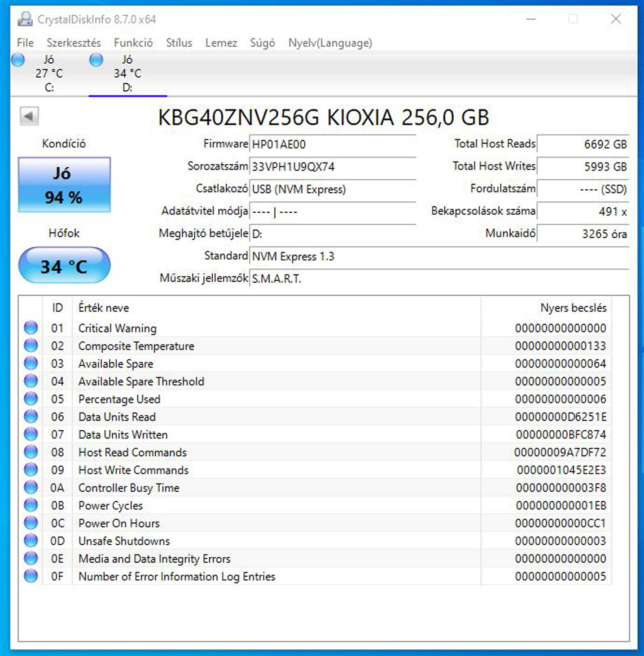Click the Firmware field HP01AE00
This screenshot has width=644, height=656.
(x=333, y=144)
